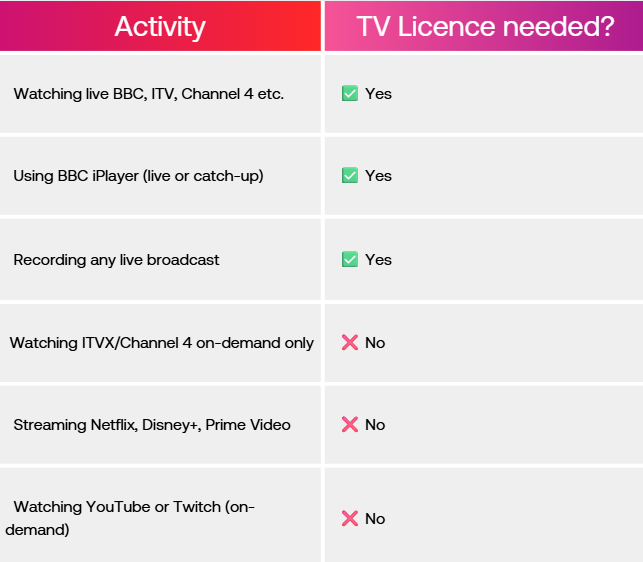Click red cross in ITVX/Channel 4 row
The image size is (643, 562).
click(350, 343)
